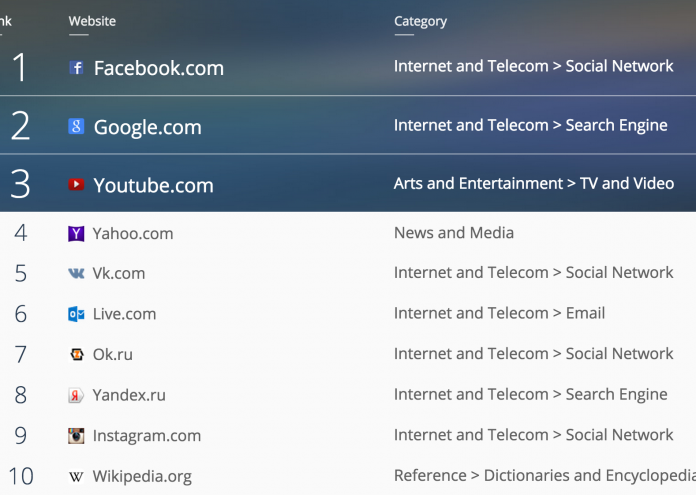Click the 'Internet and Telecom > Email' category
Image resolution: width=696 pixels, height=495 pixels.
click(499, 313)
